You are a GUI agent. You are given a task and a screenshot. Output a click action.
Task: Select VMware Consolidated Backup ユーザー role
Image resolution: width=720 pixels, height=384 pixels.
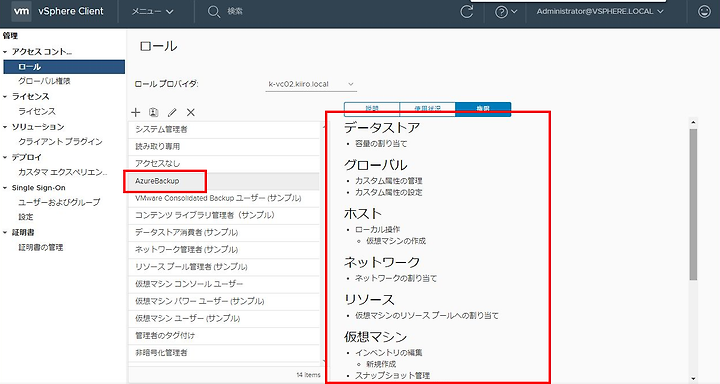[224, 198]
